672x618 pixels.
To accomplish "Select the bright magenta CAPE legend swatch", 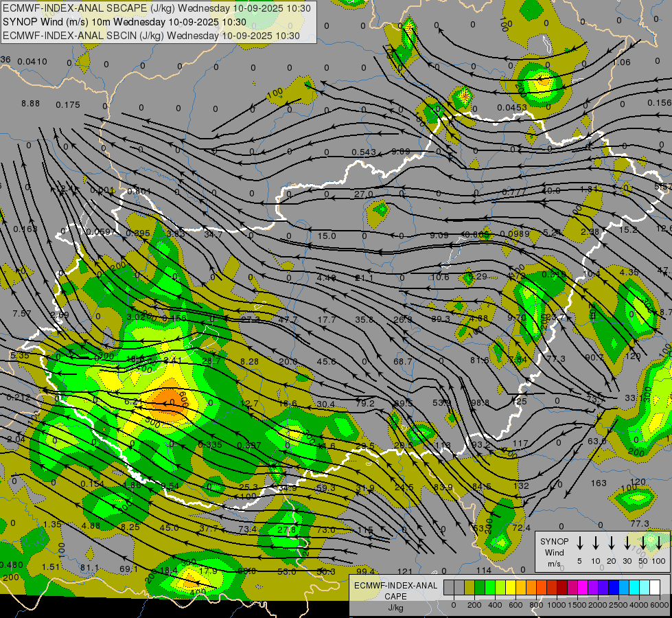I will [x=583, y=588].
